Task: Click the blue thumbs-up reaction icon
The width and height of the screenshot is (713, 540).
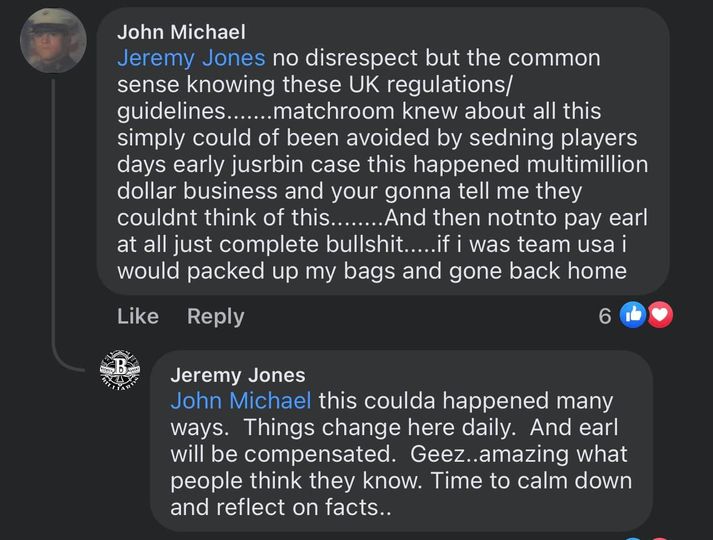Action: pyautogui.click(x=633, y=315)
